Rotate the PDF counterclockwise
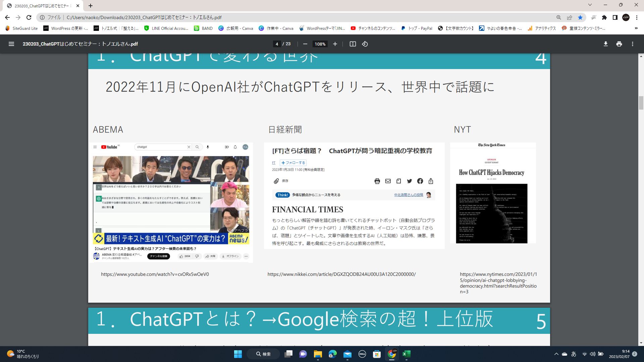The image size is (644, 362). (365, 44)
